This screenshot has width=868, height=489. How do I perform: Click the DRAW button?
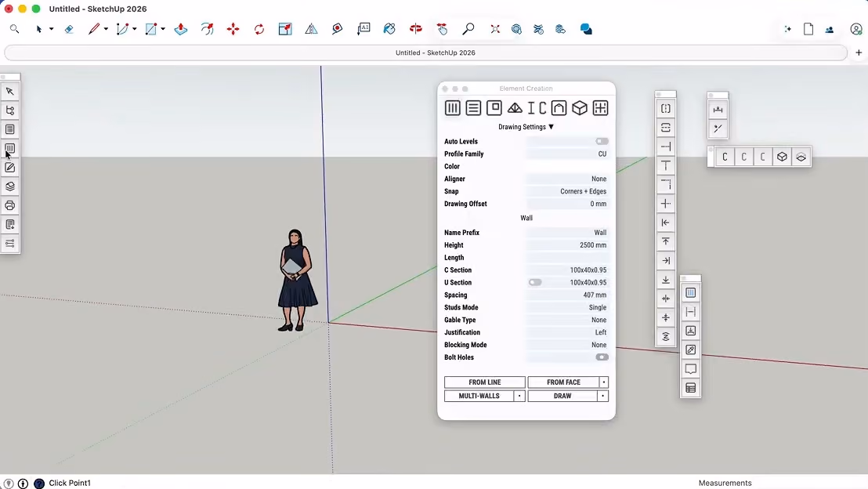click(562, 396)
